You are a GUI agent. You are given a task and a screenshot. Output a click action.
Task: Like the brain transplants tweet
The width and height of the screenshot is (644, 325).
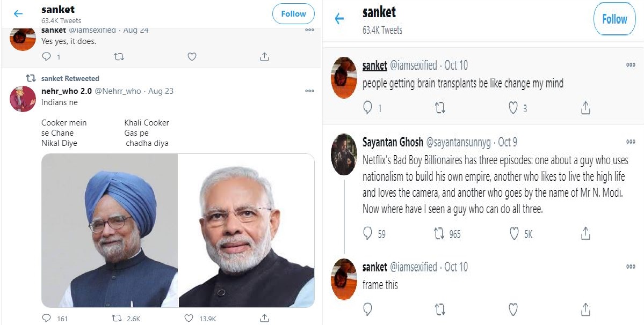[513, 108]
